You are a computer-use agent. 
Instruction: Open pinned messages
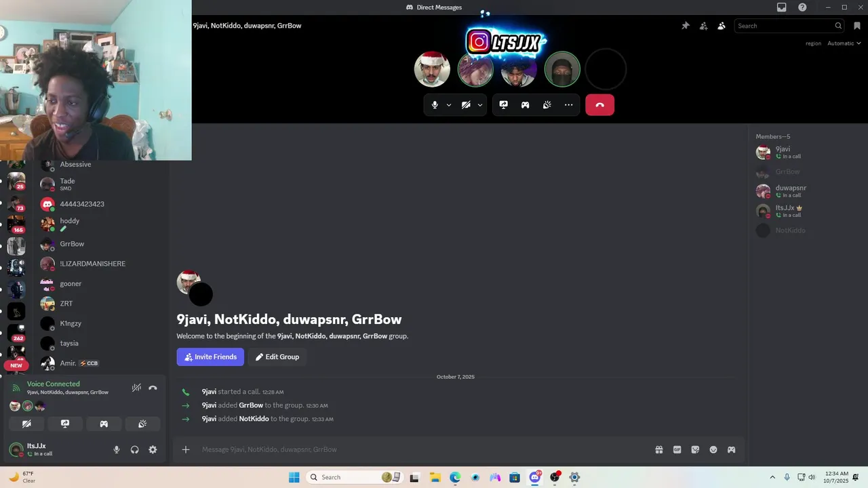click(686, 26)
